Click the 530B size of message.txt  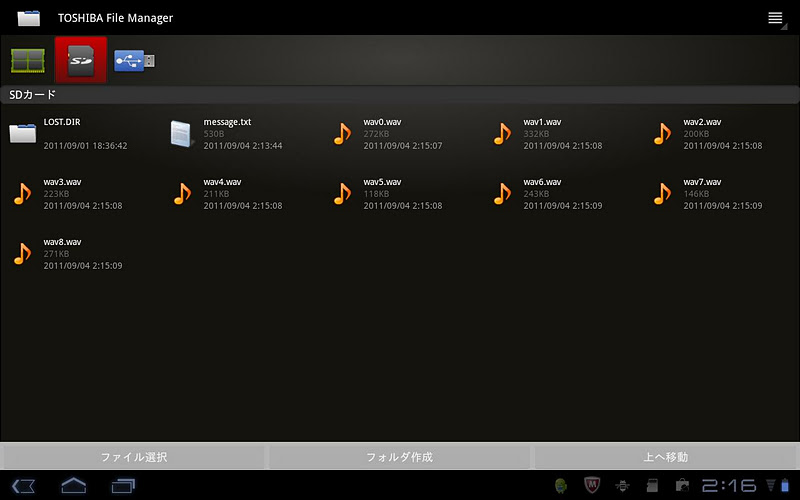tap(214, 134)
